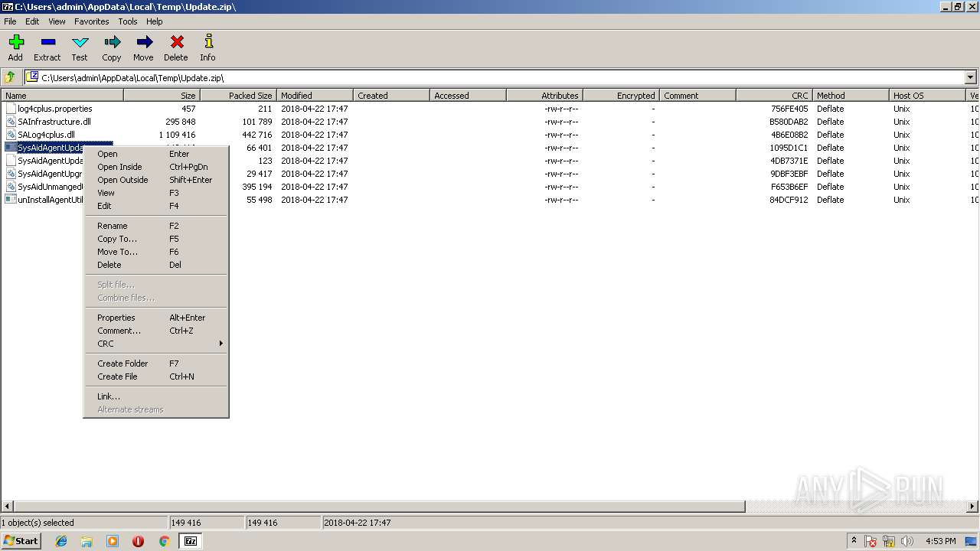This screenshot has width=980, height=551.
Task: Click the Windows Start button
Action: (x=21, y=541)
